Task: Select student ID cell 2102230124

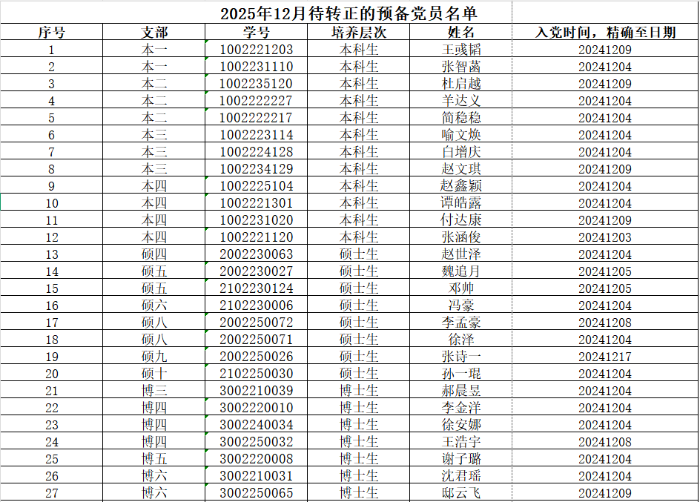Action: tap(256, 288)
